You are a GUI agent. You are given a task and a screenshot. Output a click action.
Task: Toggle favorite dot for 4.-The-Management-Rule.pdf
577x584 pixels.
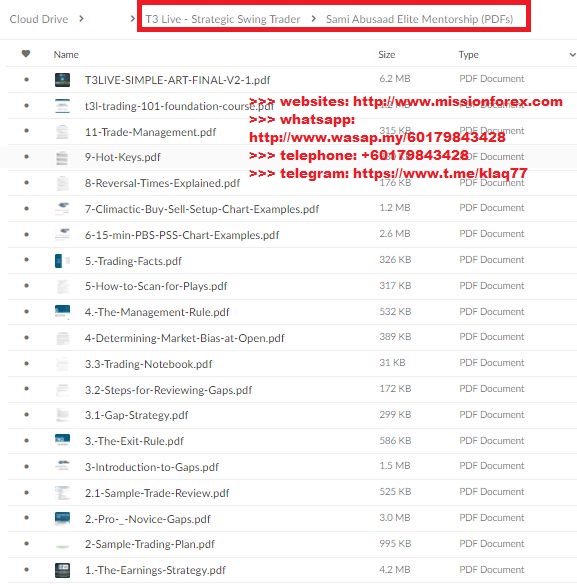click(26, 311)
